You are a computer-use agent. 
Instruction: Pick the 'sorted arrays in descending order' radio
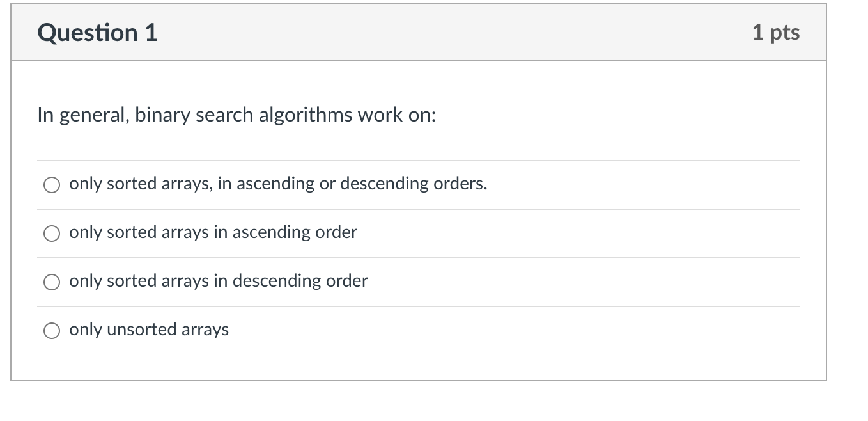[x=52, y=282]
